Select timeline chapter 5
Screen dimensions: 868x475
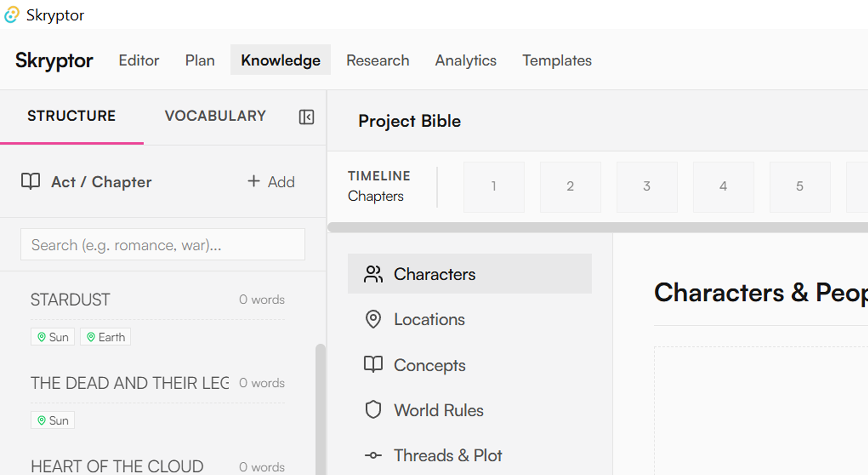(x=800, y=187)
